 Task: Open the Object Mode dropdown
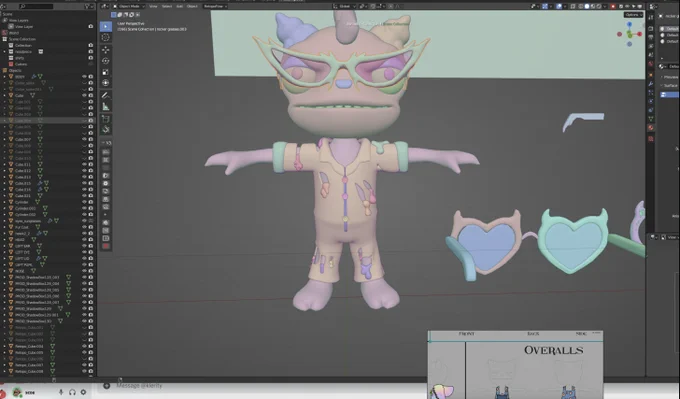129,7
